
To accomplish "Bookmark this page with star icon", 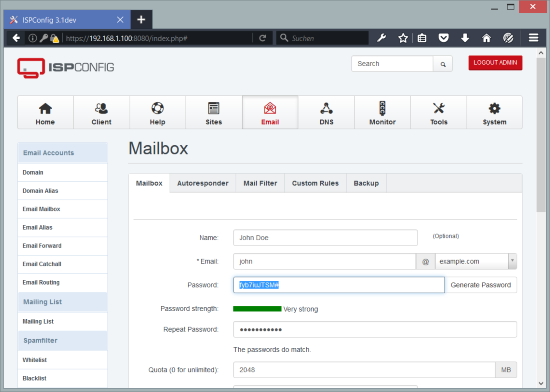I will [403, 38].
